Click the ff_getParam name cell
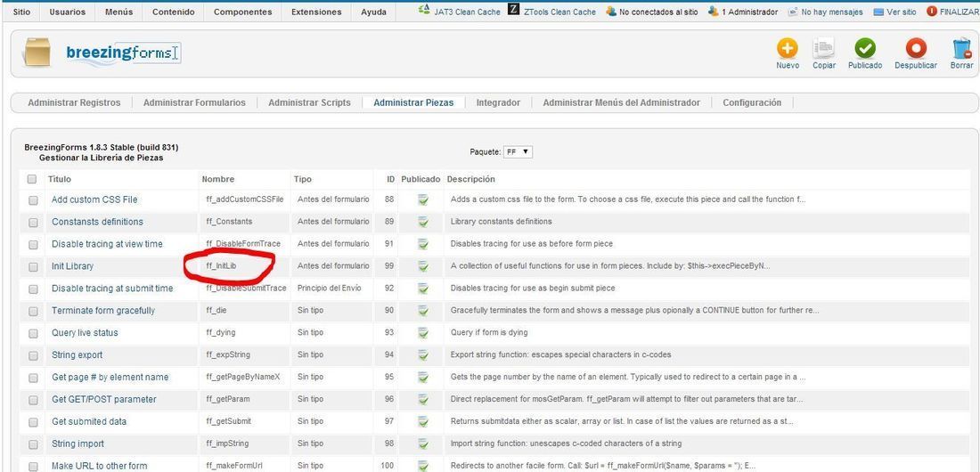 pos(229,400)
